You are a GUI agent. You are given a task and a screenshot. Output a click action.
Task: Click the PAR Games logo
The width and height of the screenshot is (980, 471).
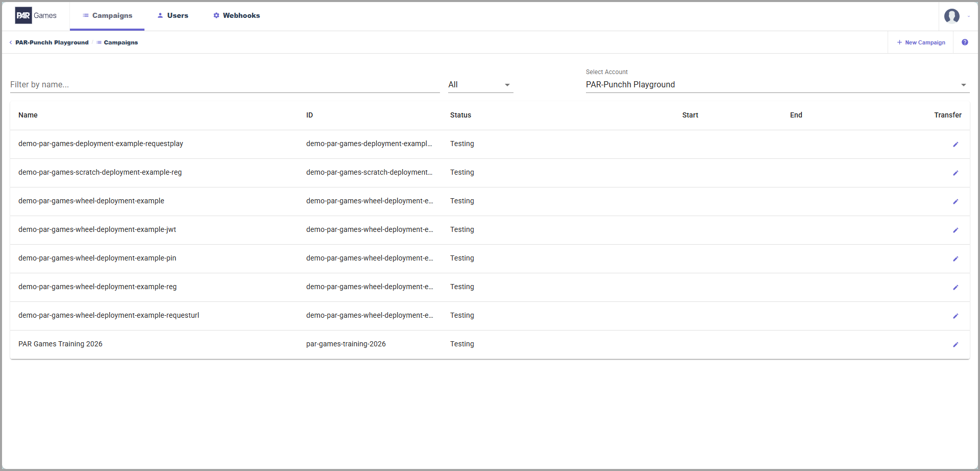coord(36,16)
